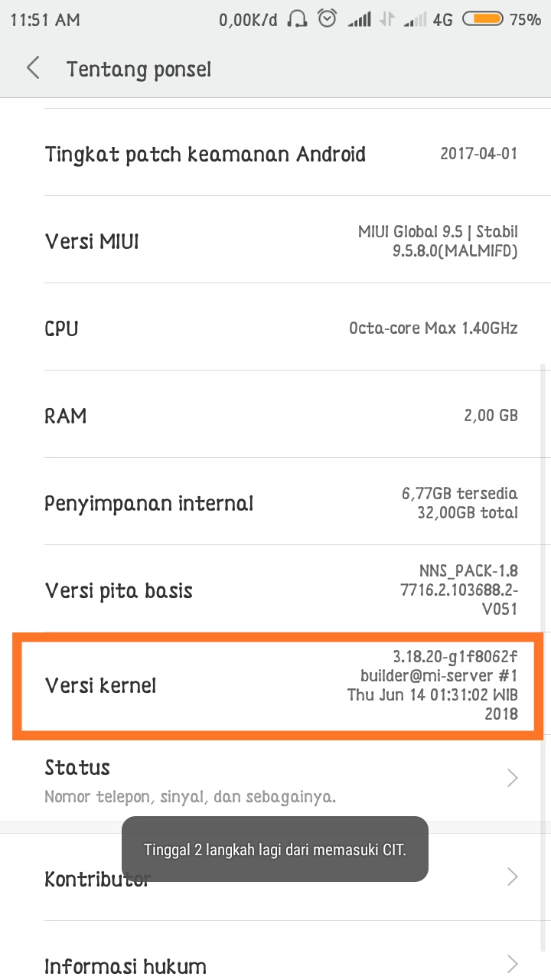
Task: Tap the first signal strength icon
Action: [x=360, y=21]
